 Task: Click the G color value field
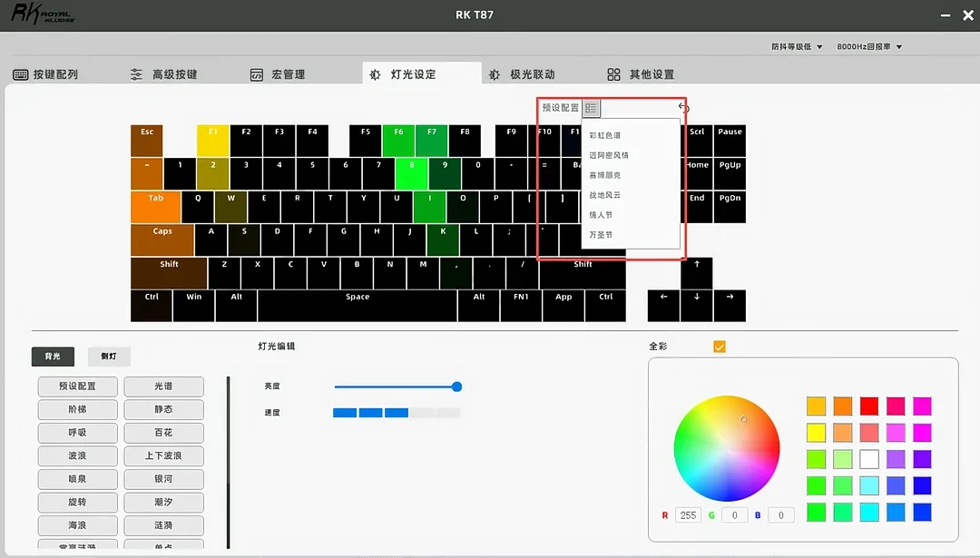click(x=734, y=515)
